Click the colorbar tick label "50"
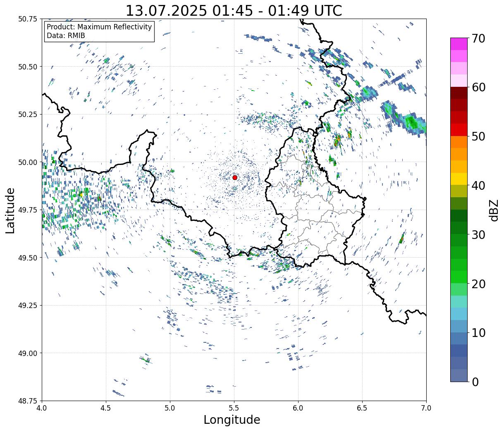The width and height of the screenshot is (504, 430). 478,136
